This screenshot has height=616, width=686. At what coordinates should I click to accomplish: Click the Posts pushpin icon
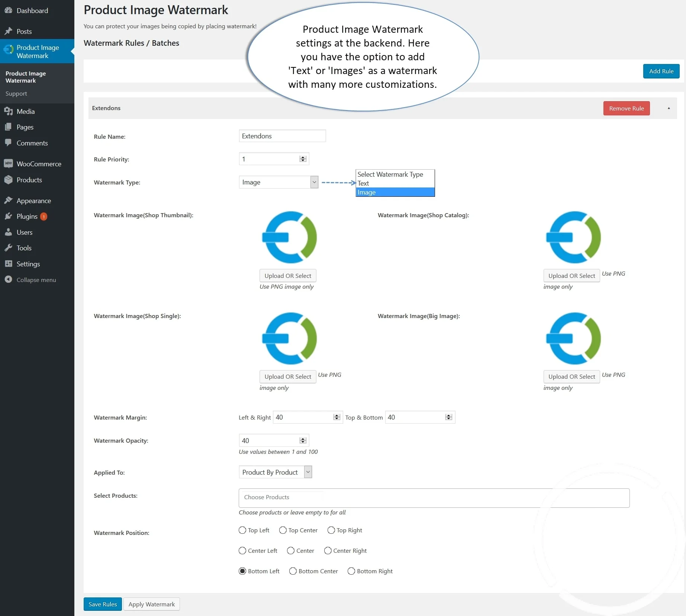[8, 31]
